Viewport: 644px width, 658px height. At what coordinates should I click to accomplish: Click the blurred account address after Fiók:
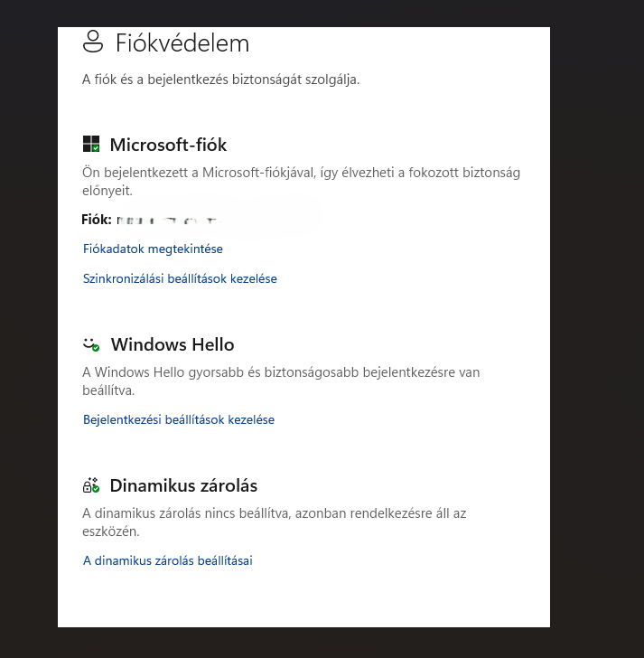pyautogui.click(x=168, y=220)
